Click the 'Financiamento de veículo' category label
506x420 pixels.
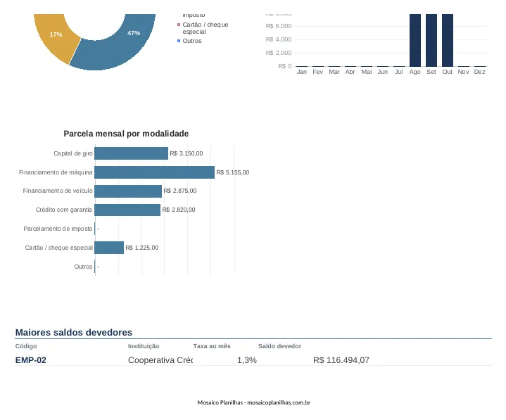[x=58, y=191]
